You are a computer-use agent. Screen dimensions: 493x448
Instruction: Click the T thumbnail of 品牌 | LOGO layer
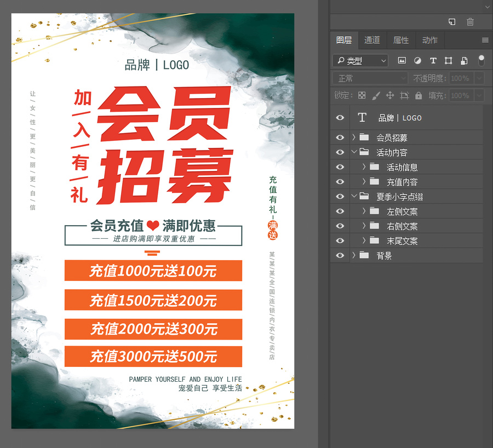click(x=362, y=118)
